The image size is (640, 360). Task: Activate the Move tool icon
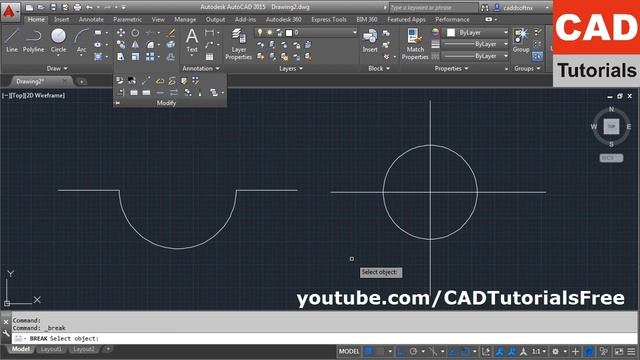[x=121, y=33]
